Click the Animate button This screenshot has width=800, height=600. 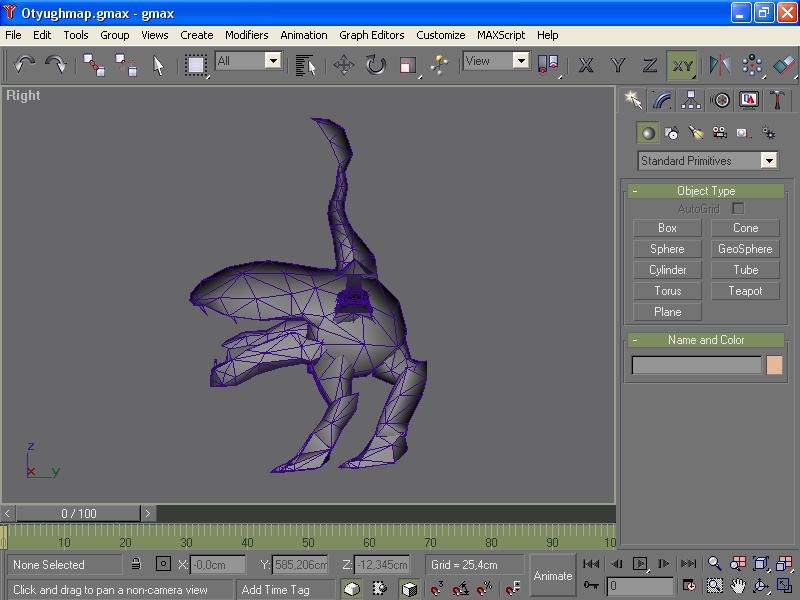pos(552,576)
